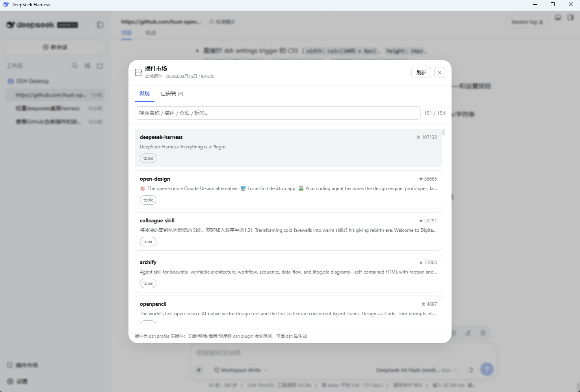Open the Workspace Write dropdown

coord(240,370)
